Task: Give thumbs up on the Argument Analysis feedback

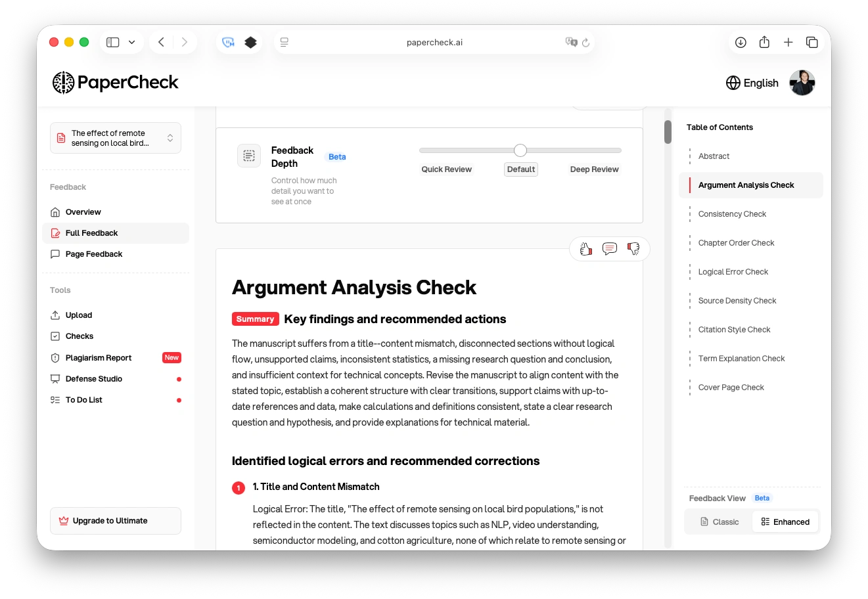Action: [x=585, y=249]
